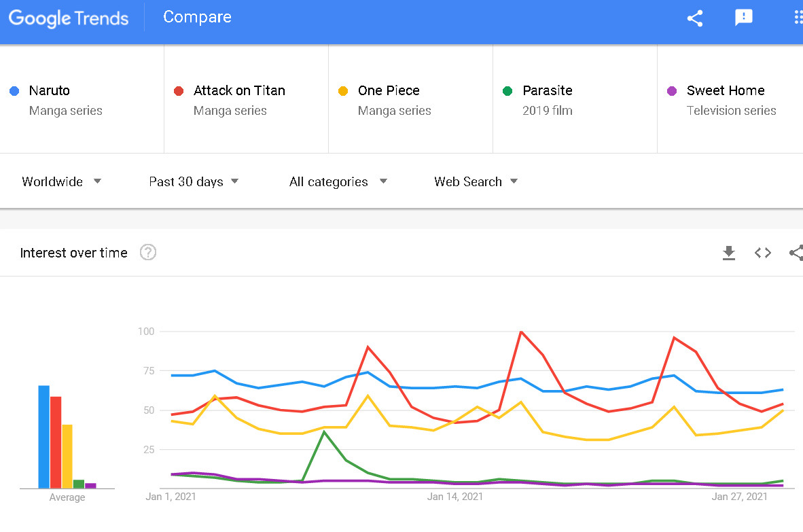
Task: Click the Google Trends logo
Action: click(x=69, y=18)
